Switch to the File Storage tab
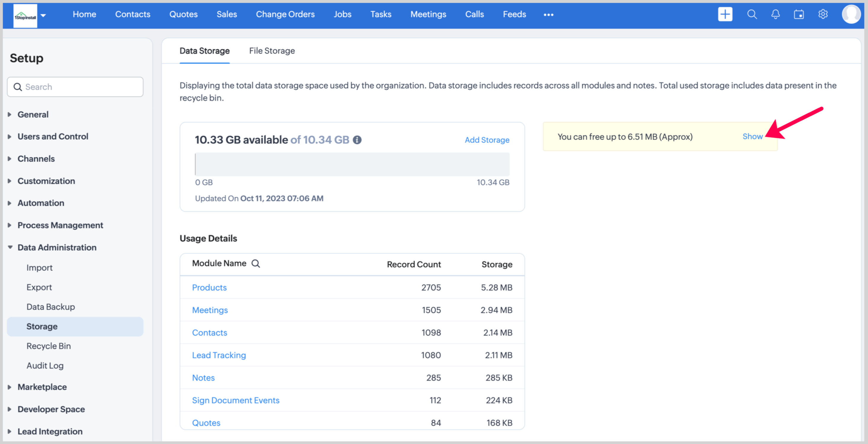This screenshot has width=868, height=444. 272,51
